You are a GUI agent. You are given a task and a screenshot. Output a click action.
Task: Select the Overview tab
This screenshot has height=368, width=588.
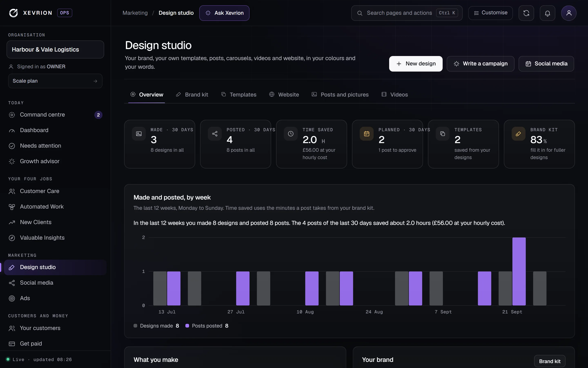(147, 94)
